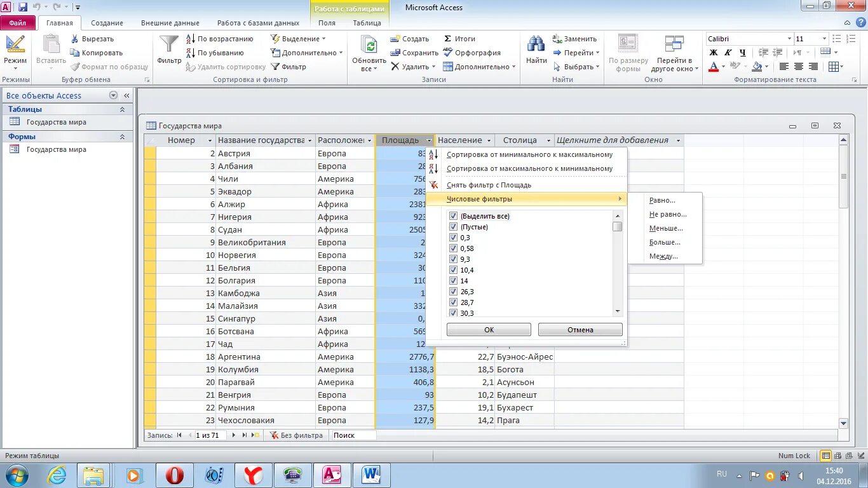Click Отмена in the filter popup

pyautogui.click(x=580, y=330)
